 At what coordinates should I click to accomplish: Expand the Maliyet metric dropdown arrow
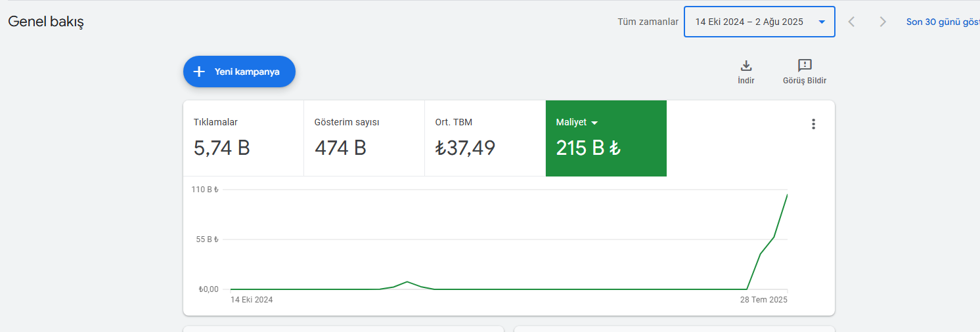[x=594, y=123]
